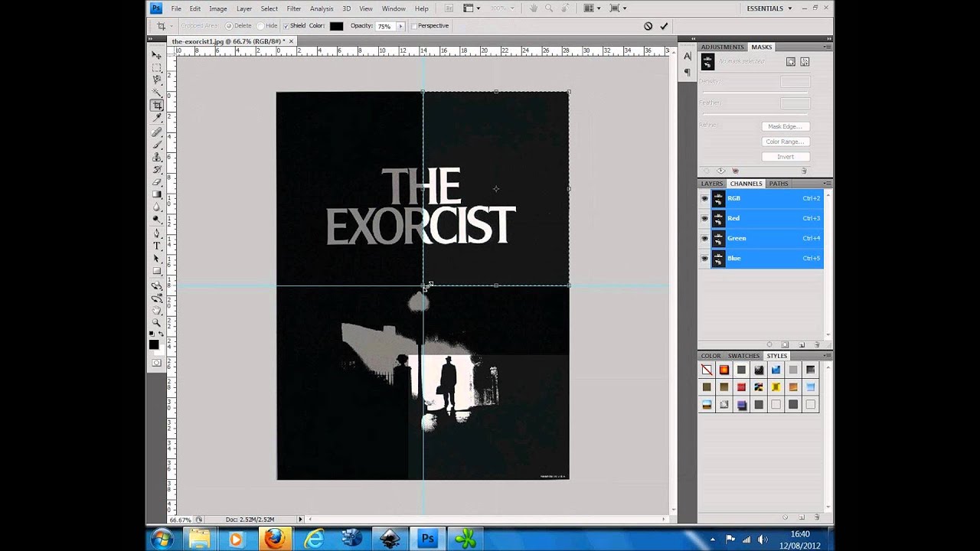The height and width of the screenshot is (551, 980).
Task: Select the Magic Wand tool
Action: pyautogui.click(x=157, y=93)
